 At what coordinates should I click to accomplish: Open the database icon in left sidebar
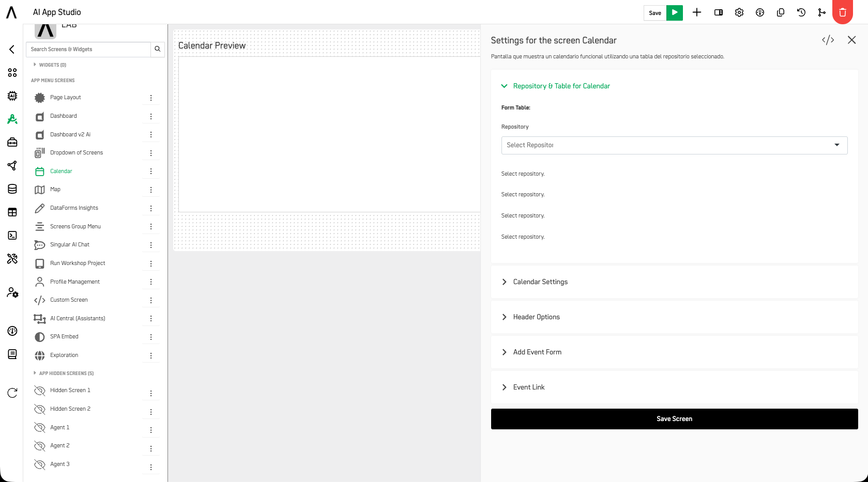pos(12,189)
